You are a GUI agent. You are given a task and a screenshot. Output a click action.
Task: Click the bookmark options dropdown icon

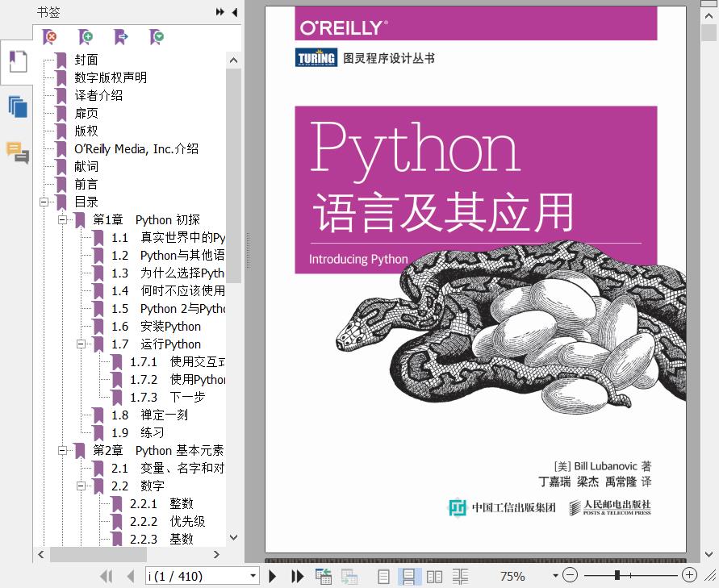pyautogui.click(x=157, y=37)
